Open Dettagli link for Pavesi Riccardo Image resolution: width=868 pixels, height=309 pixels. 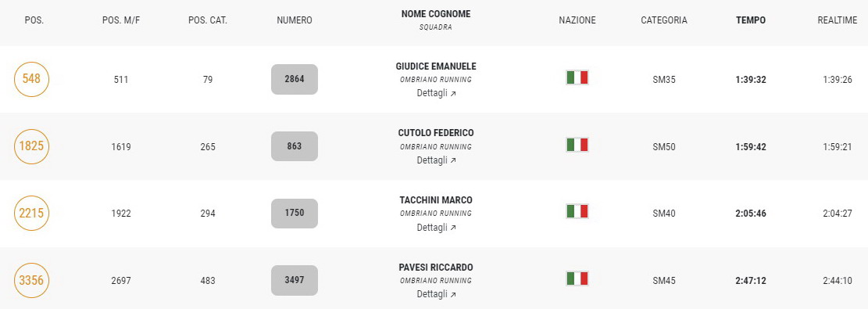pyautogui.click(x=436, y=295)
